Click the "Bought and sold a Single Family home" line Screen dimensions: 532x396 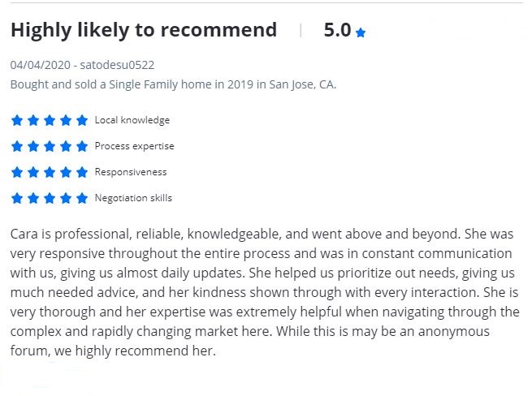[x=173, y=84]
